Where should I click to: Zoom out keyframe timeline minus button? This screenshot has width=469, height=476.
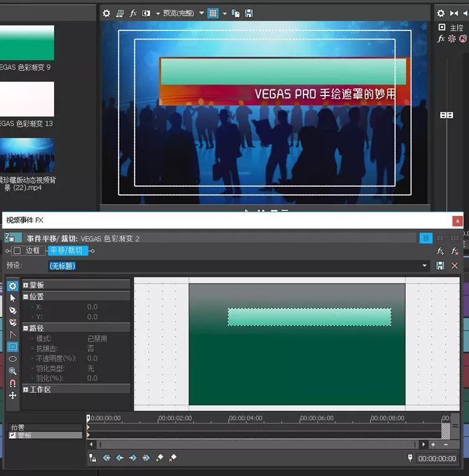click(445, 444)
